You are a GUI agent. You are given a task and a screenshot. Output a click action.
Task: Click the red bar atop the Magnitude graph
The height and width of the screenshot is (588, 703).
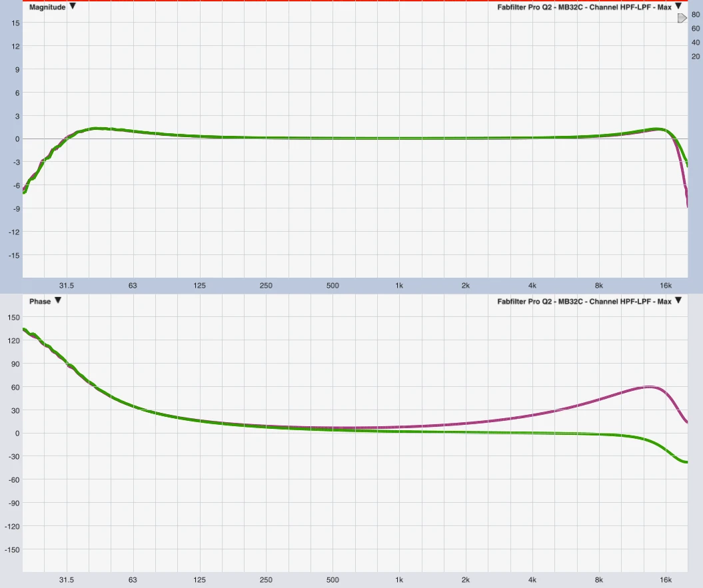point(351,1)
